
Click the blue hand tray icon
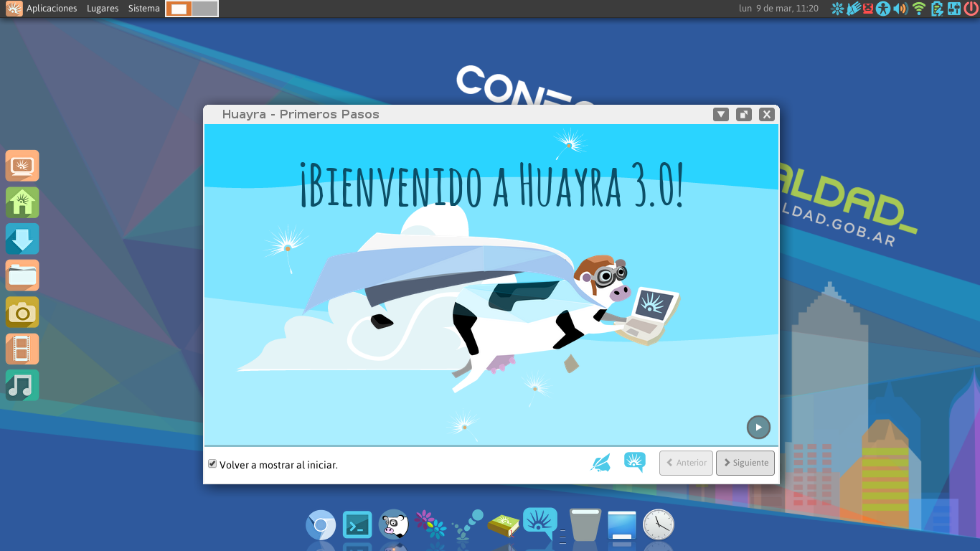point(853,9)
